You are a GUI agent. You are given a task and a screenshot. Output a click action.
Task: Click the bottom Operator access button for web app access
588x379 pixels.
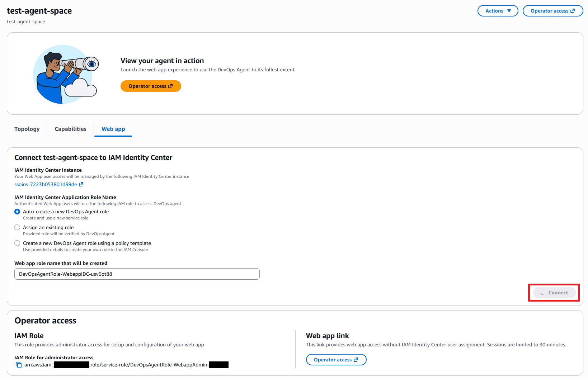[x=336, y=360]
